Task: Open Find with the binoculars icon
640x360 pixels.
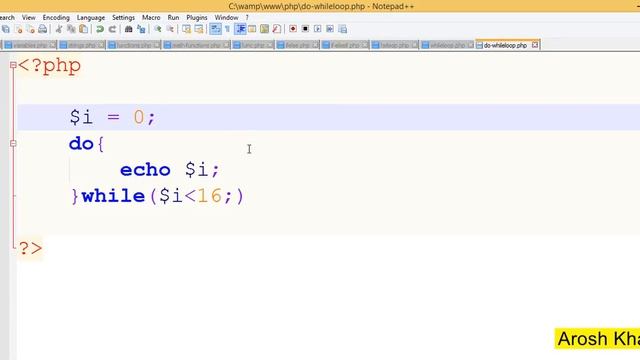Action: click(x=129, y=29)
